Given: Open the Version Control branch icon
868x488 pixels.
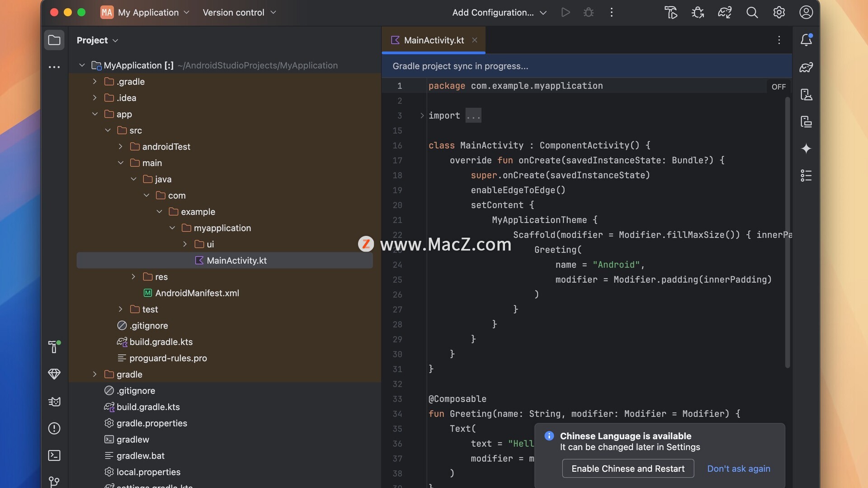Looking at the screenshot, I should click(54, 482).
